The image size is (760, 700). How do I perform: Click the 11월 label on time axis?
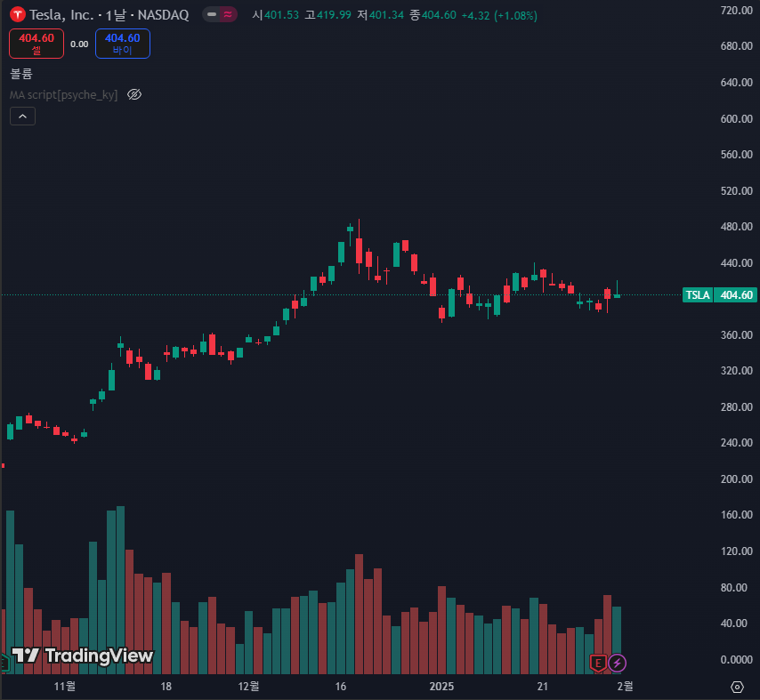[x=64, y=687]
